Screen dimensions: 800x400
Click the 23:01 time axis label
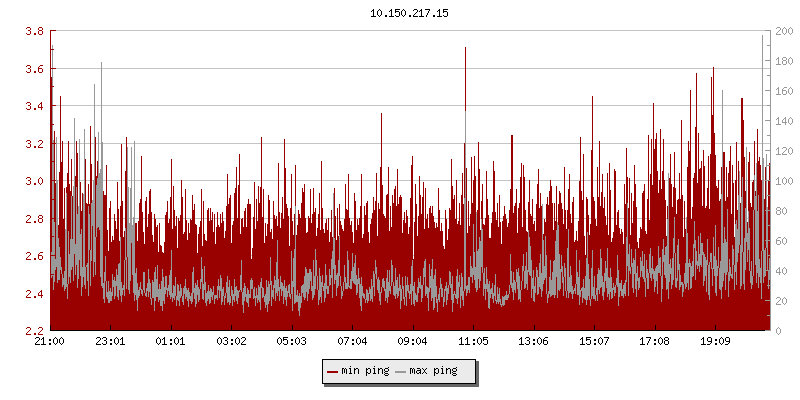pyautogui.click(x=110, y=342)
